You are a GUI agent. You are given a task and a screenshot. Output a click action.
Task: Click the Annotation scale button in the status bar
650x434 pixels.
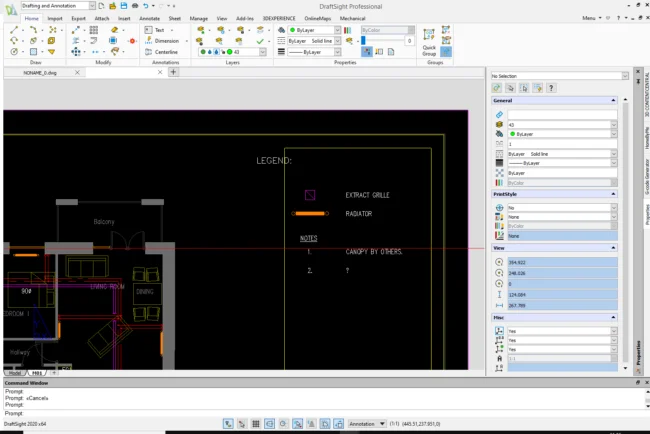pos(363,424)
